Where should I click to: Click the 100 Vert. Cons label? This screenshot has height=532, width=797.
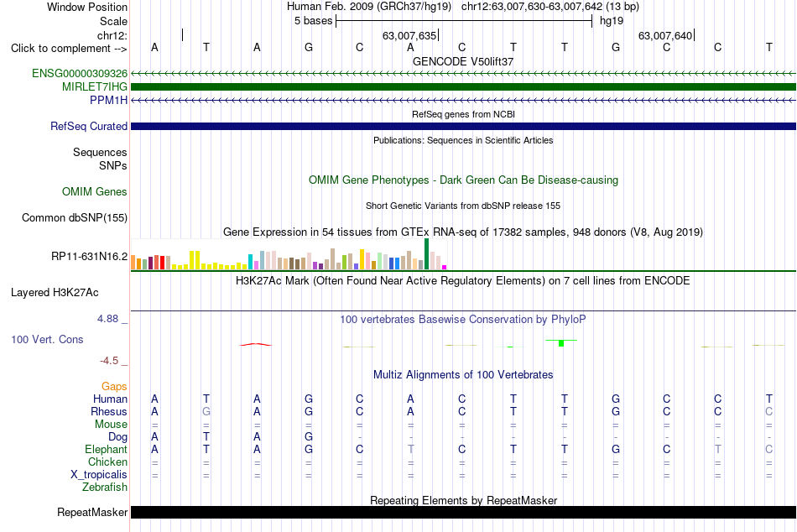click(x=47, y=339)
